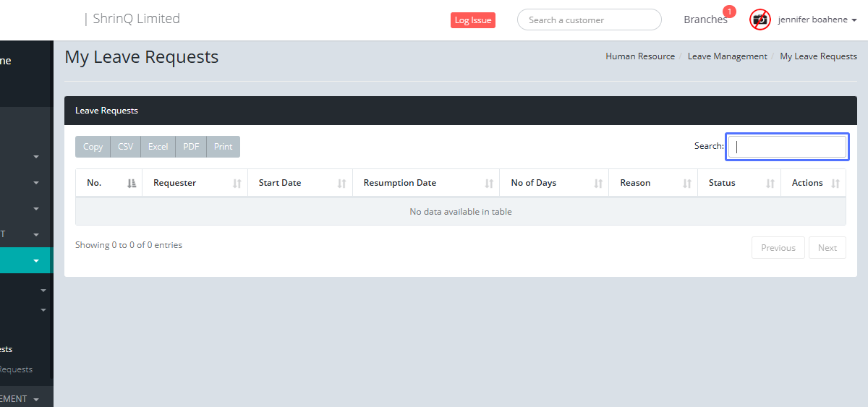Sort by No of Days arrows

[598, 184]
